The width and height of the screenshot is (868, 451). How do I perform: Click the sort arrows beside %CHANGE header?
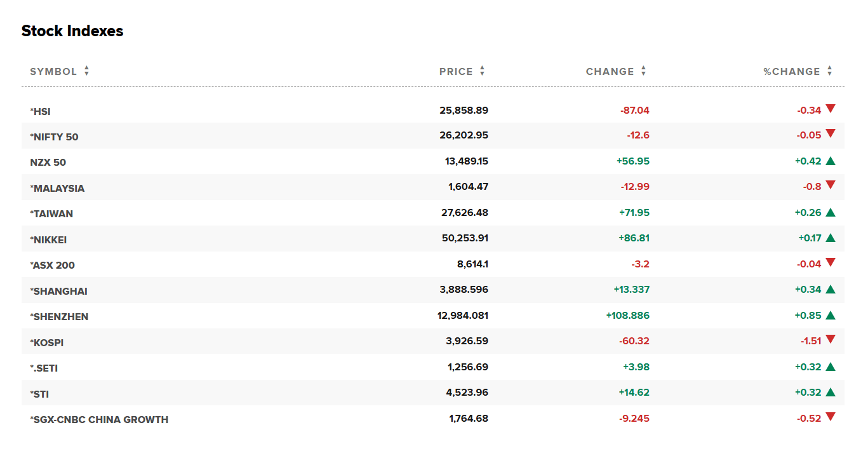[x=829, y=71]
